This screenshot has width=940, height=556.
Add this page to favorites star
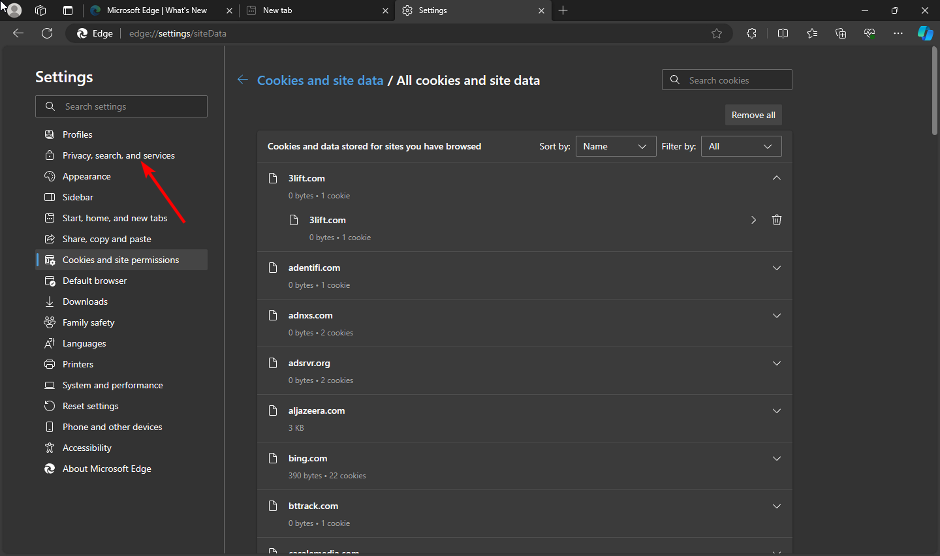coord(716,34)
